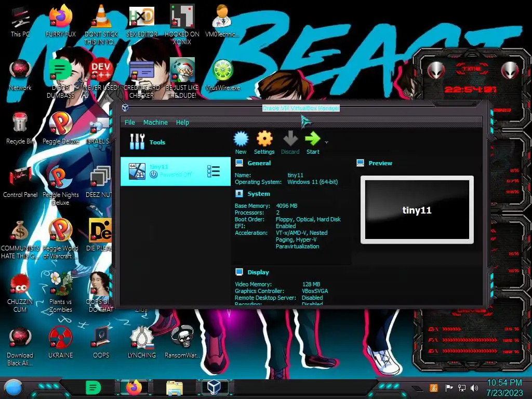
Task: Click 'Windows 11 (64-bit)' operating system value
Action: pos(312,182)
